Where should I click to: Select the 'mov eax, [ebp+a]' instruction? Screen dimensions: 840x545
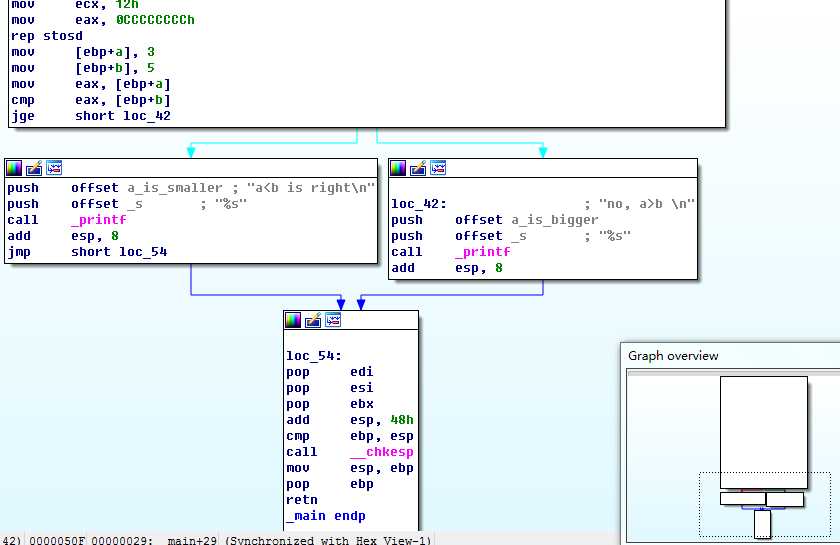[91, 84]
